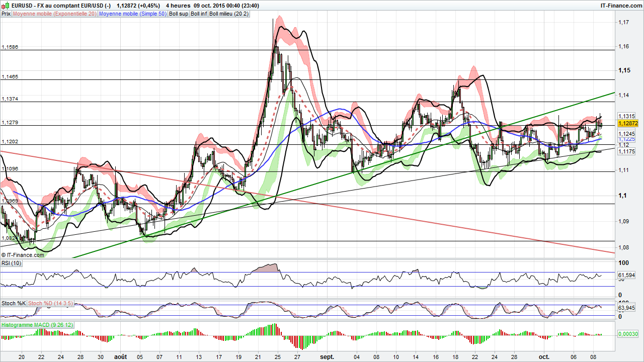This screenshot has height=362, width=644.
Task: Open the Prix price settings label
Action: click(6, 14)
